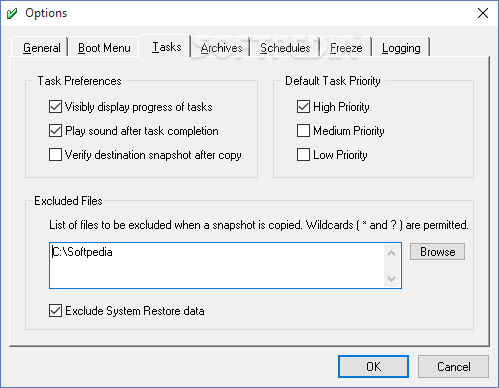Viewport: 499px width, 388px height.
Task: Confirm settings with the OK button
Action: tap(373, 366)
